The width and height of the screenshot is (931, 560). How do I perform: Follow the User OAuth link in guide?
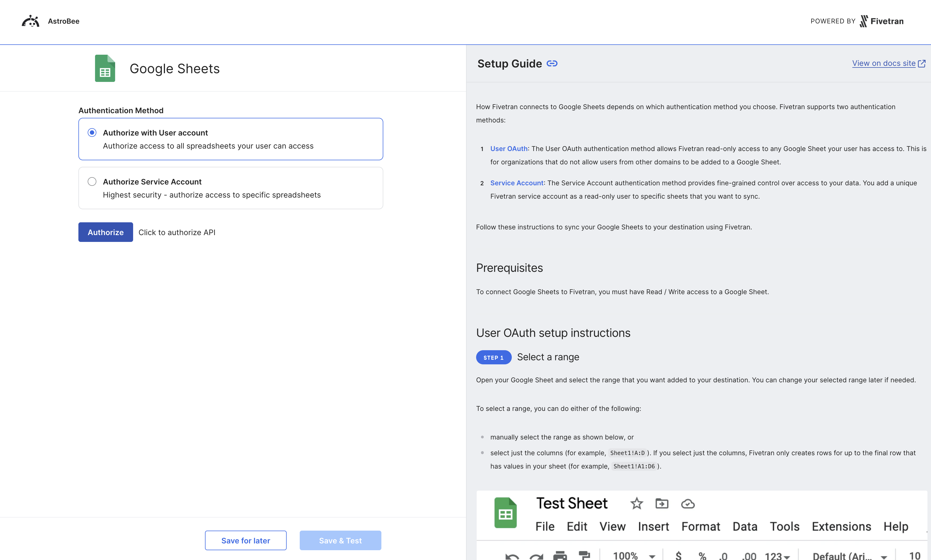[509, 149]
